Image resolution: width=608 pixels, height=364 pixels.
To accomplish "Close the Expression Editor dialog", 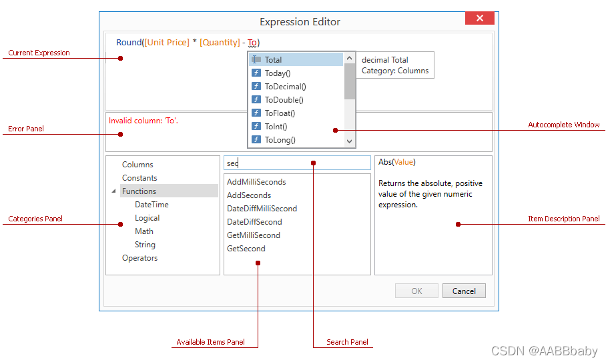I will coord(480,18).
